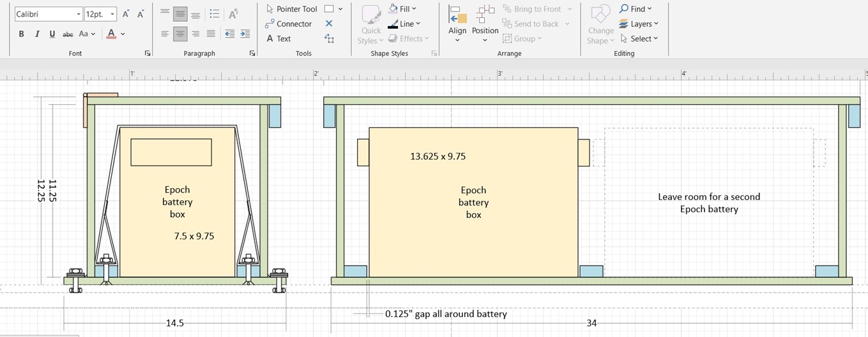This screenshot has width=868, height=337.
Task: Justify paragraph text
Action: 211,34
